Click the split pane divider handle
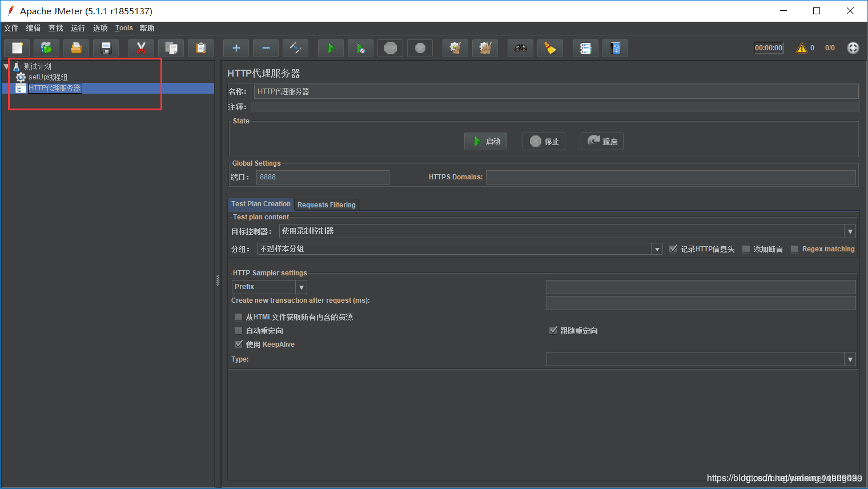The image size is (868, 489). point(218,280)
